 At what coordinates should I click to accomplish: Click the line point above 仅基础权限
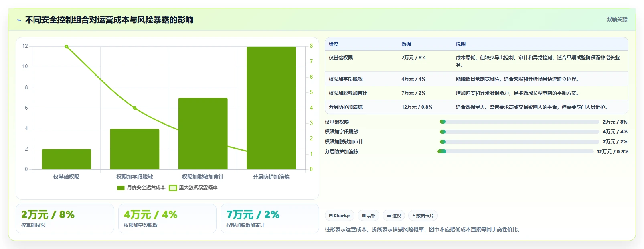67,47
